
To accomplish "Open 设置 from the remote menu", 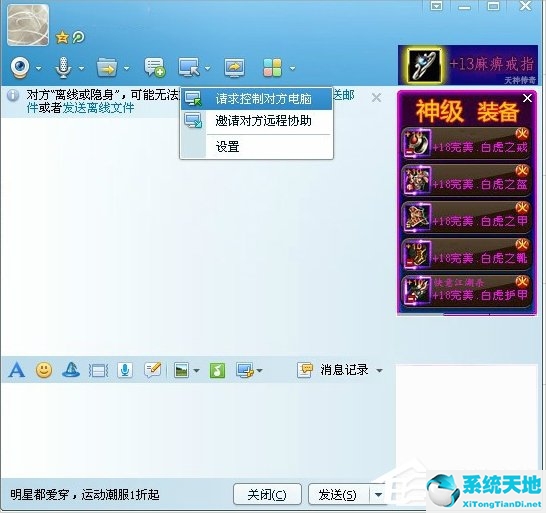I will tap(256, 147).
